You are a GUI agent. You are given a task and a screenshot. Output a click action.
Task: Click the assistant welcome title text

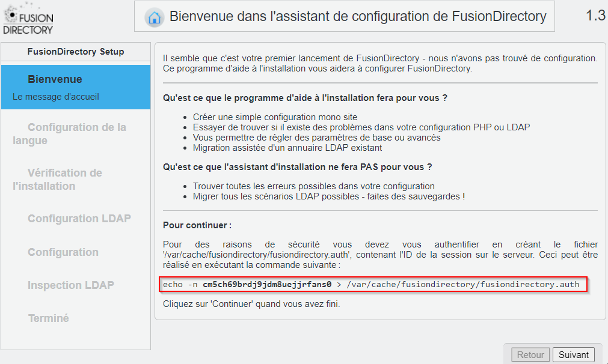pyautogui.click(x=358, y=16)
